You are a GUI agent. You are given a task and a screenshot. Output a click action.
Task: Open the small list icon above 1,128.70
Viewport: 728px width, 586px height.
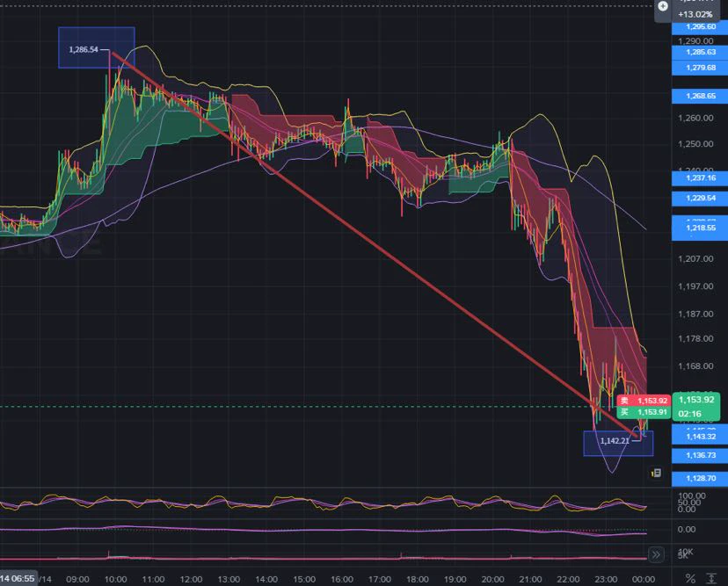[x=656, y=473]
